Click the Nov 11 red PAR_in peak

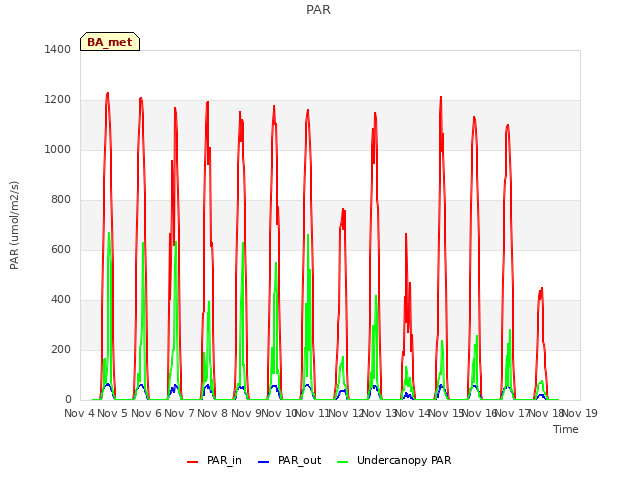pyautogui.click(x=343, y=209)
